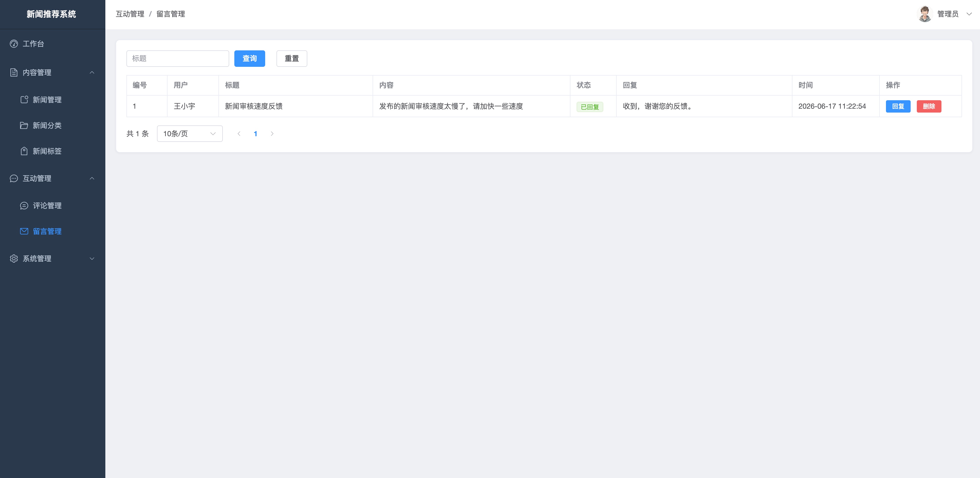Click the 新闻标签 tag icon
980x478 pixels.
pyautogui.click(x=24, y=151)
